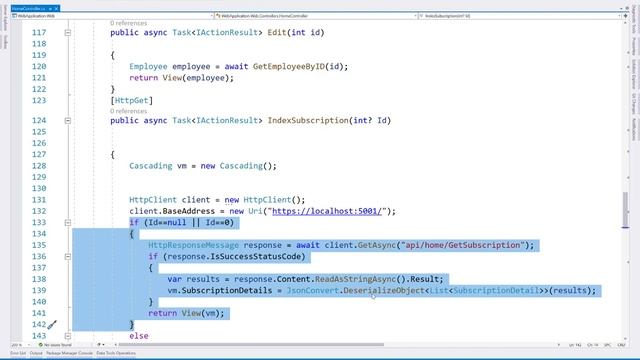Click the split editor window button

[x=625, y=16]
